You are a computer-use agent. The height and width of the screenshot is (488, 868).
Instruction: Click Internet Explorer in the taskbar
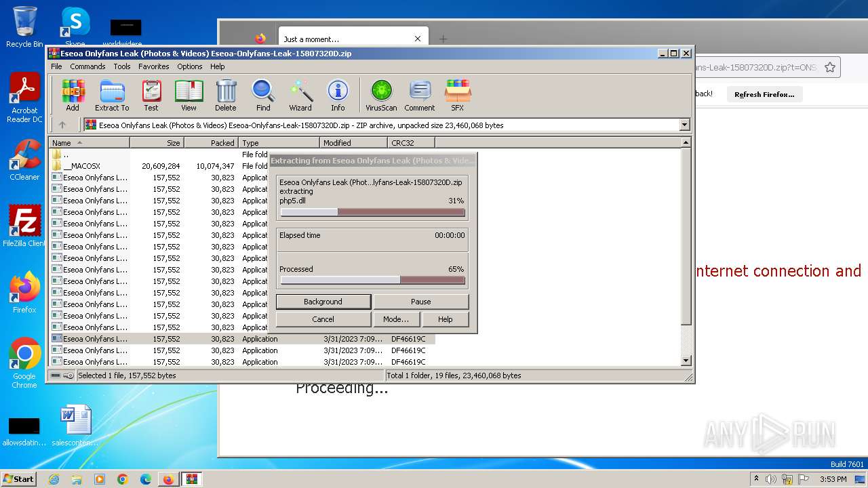pyautogui.click(x=54, y=479)
